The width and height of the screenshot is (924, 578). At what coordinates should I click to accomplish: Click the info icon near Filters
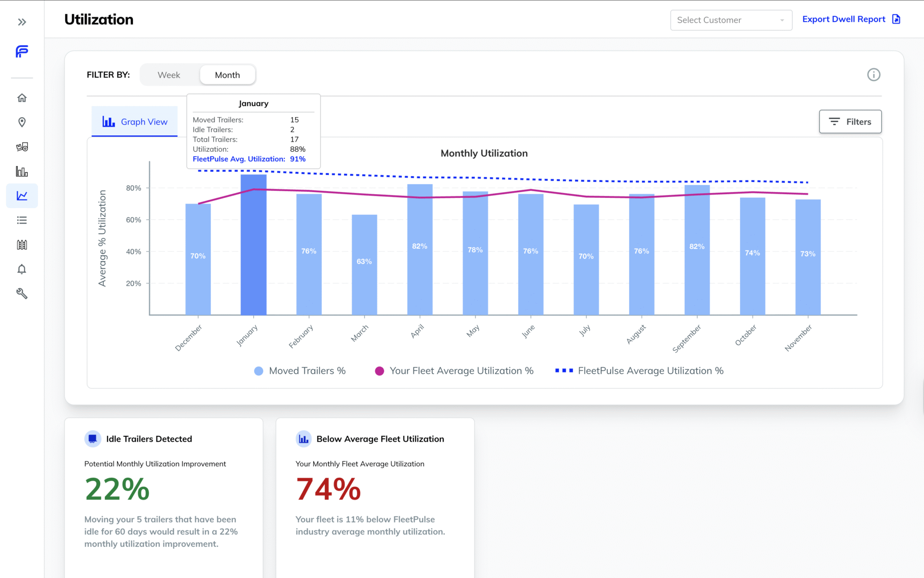[874, 75]
